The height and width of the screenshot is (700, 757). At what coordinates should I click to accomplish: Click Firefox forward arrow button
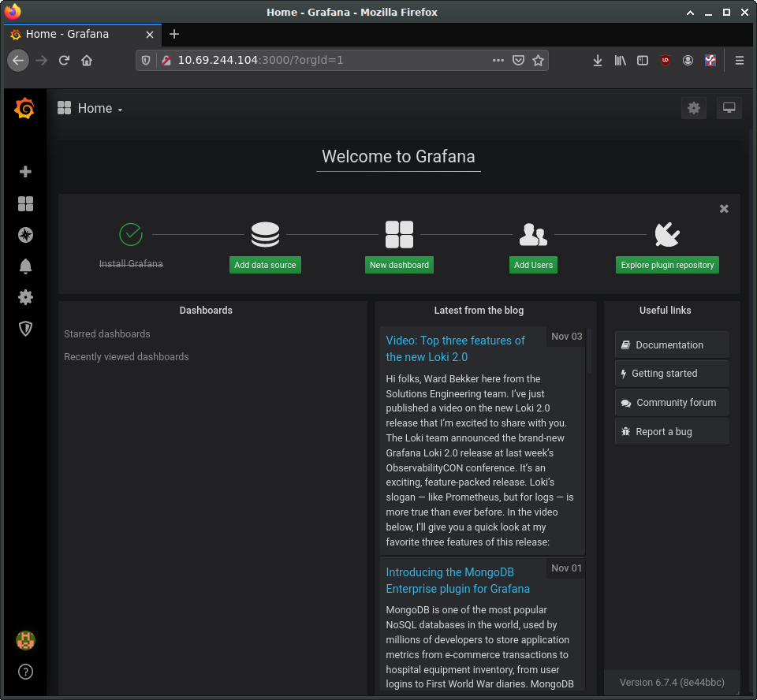tap(42, 61)
